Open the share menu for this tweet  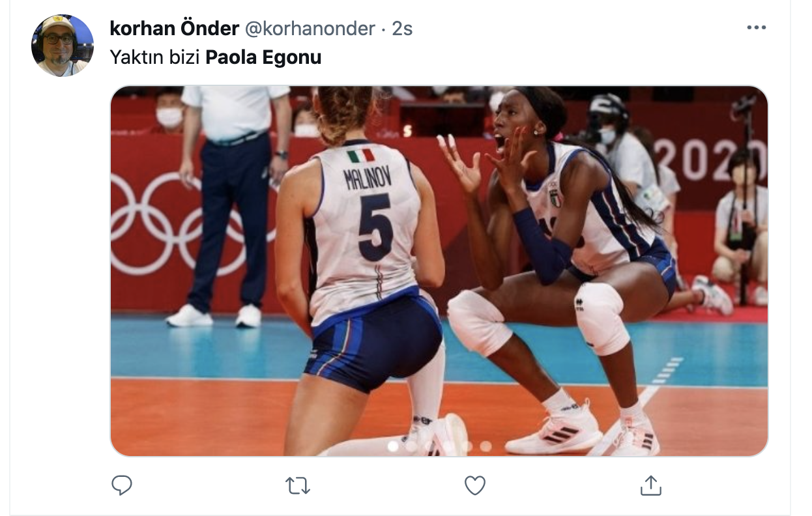point(650,485)
